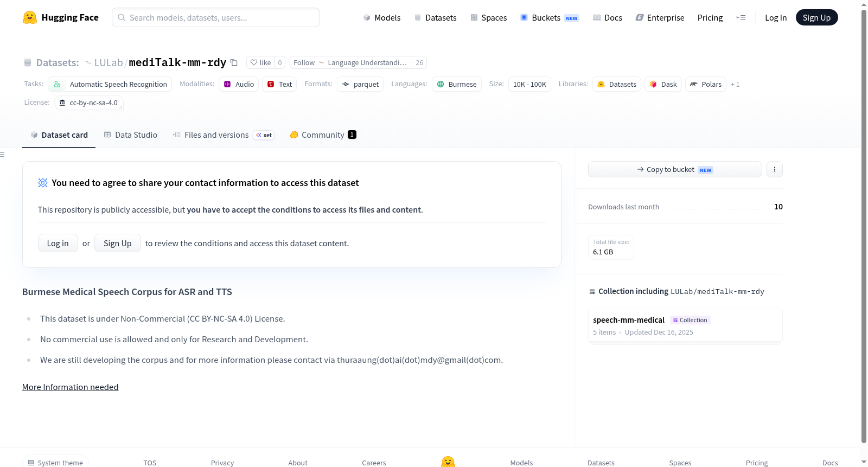Open the Docs footer link
Screen dimensions: 868x467
point(830,463)
